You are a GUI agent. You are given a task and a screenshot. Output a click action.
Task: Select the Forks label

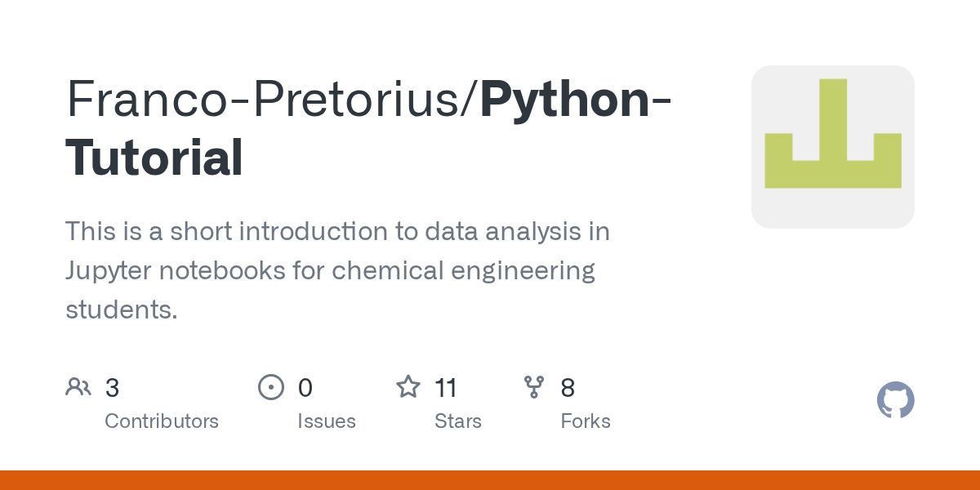coord(586,421)
